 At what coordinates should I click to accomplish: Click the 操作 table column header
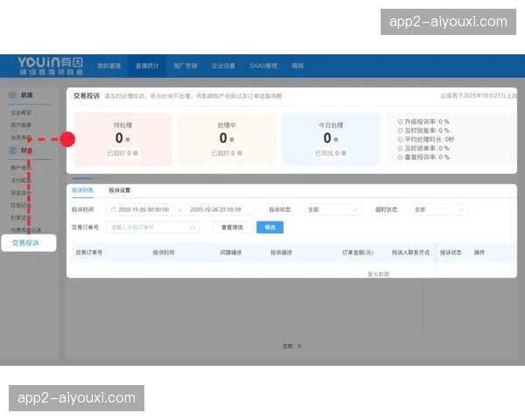479,253
